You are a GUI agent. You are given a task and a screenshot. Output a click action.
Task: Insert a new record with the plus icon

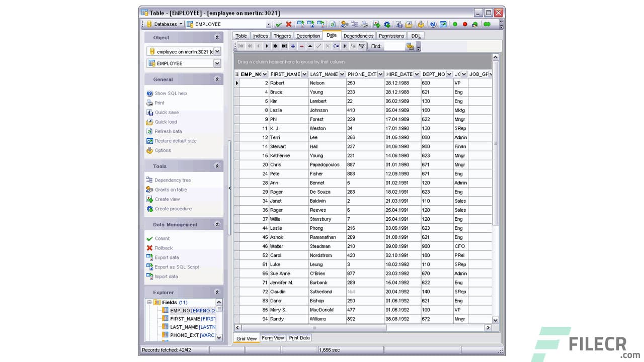[x=293, y=46]
